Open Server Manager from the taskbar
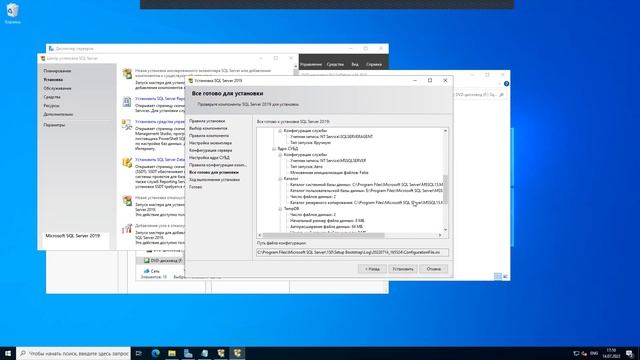The image size is (640, 360). pyautogui.click(x=188, y=353)
